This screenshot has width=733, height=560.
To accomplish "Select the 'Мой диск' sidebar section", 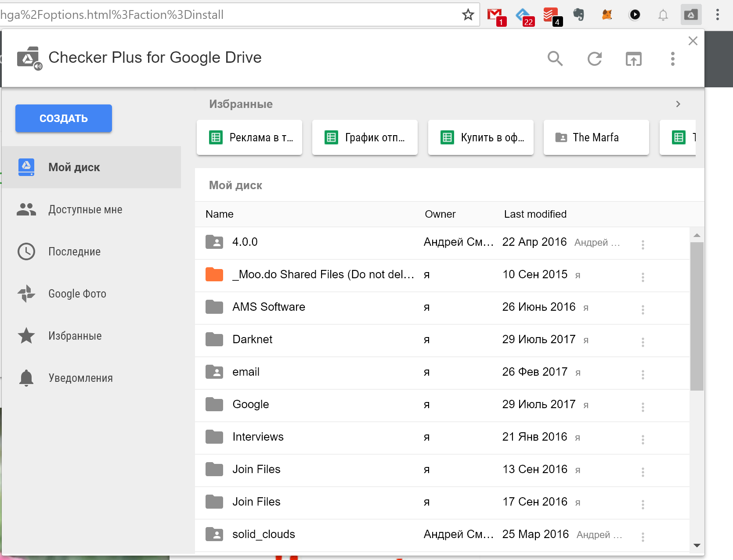I will (74, 167).
